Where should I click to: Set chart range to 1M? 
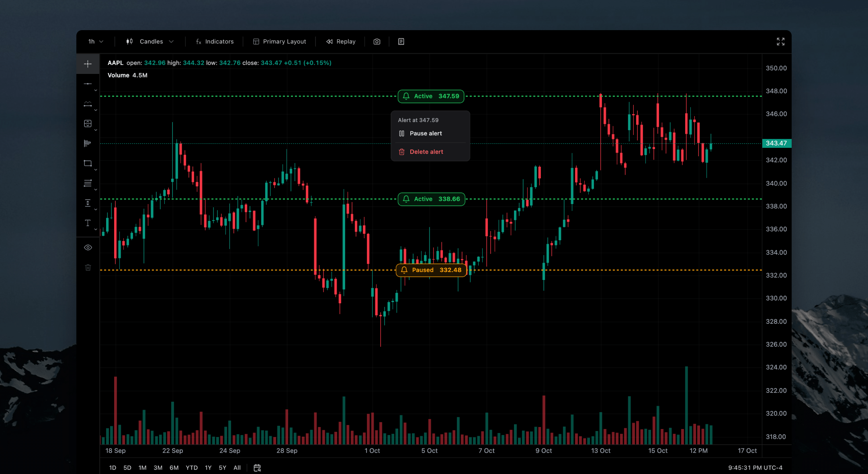(x=143, y=468)
